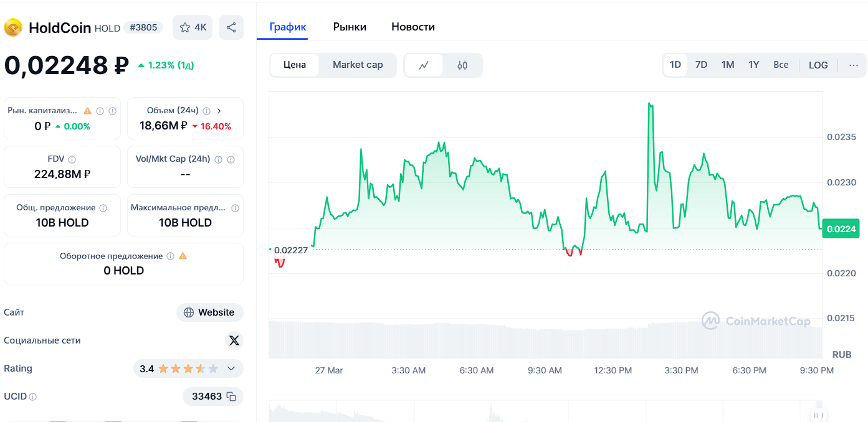Screen dimensions: 868x422
Task: Click the pause-shaped range handle on the overview chart
Action: [818, 416]
